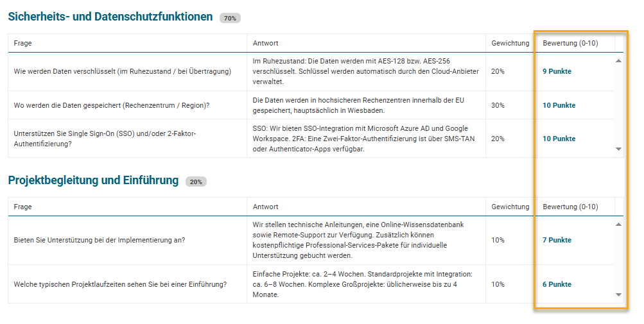Click Antwort column header in the Projektbegleitung table
Viewport: 644px width, 324px height.
coord(266,207)
